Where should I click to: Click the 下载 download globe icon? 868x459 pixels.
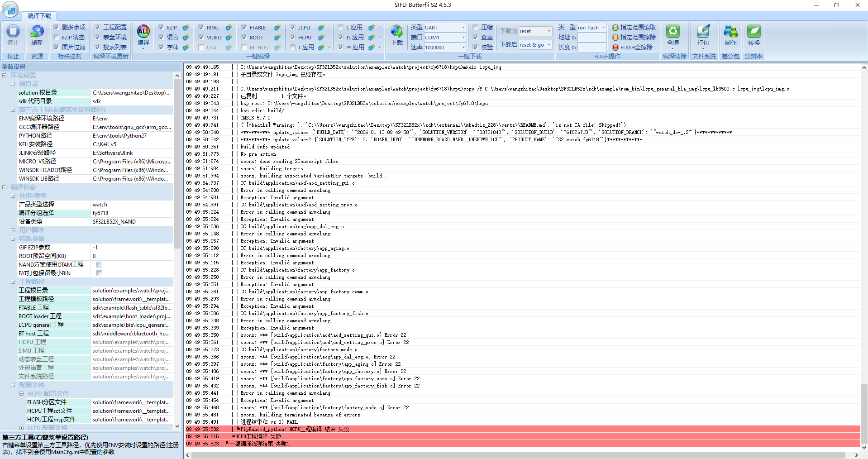[x=397, y=32]
